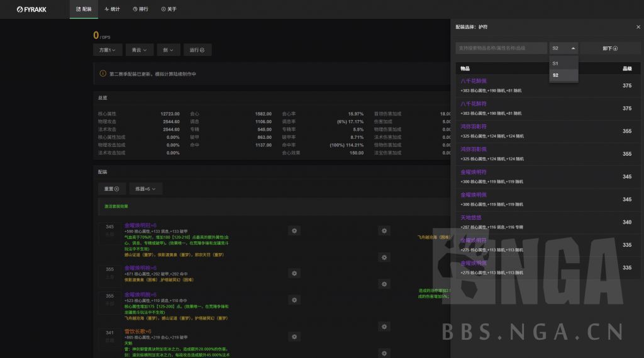Viewport: 644px width, 358px height.
Task: Expand the 炼器+6 dropdown
Action: (146, 188)
